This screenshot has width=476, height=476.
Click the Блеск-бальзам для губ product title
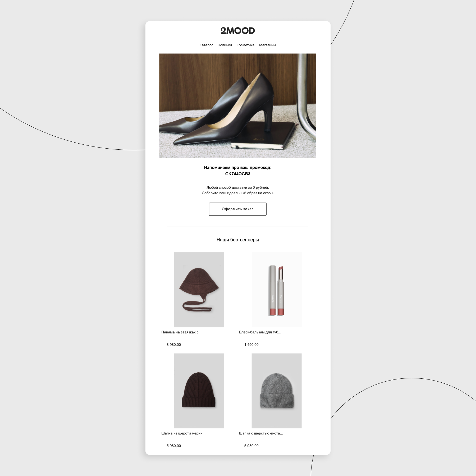[x=260, y=332]
